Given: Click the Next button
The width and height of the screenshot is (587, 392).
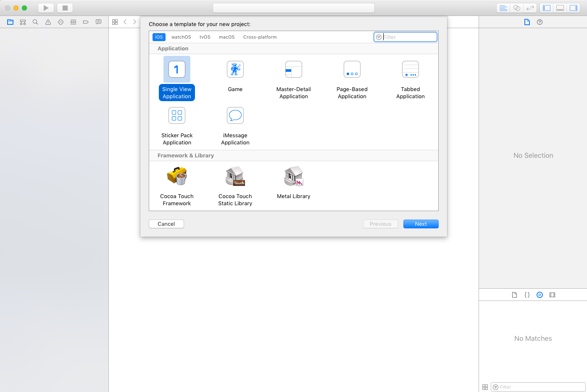Looking at the screenshot, I should click(x=421, y=224).
